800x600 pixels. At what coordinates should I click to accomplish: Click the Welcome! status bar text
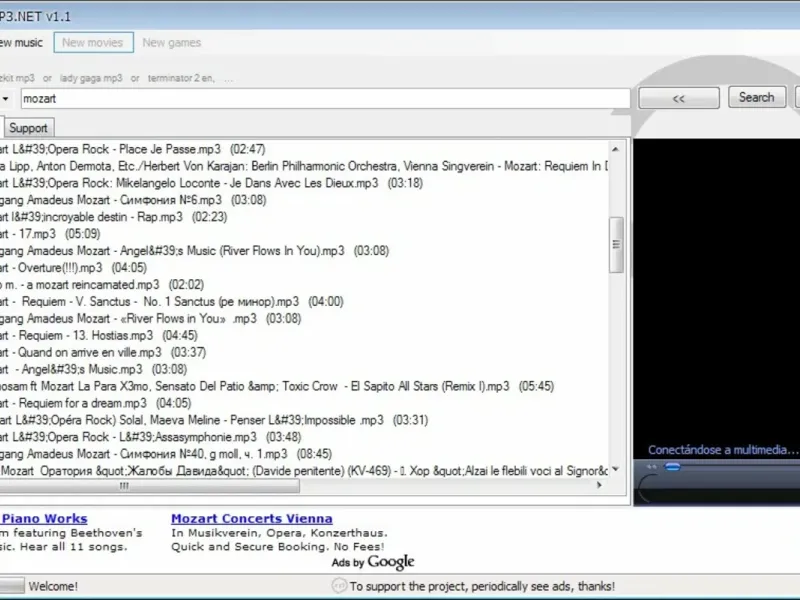[x=53, y=586]
